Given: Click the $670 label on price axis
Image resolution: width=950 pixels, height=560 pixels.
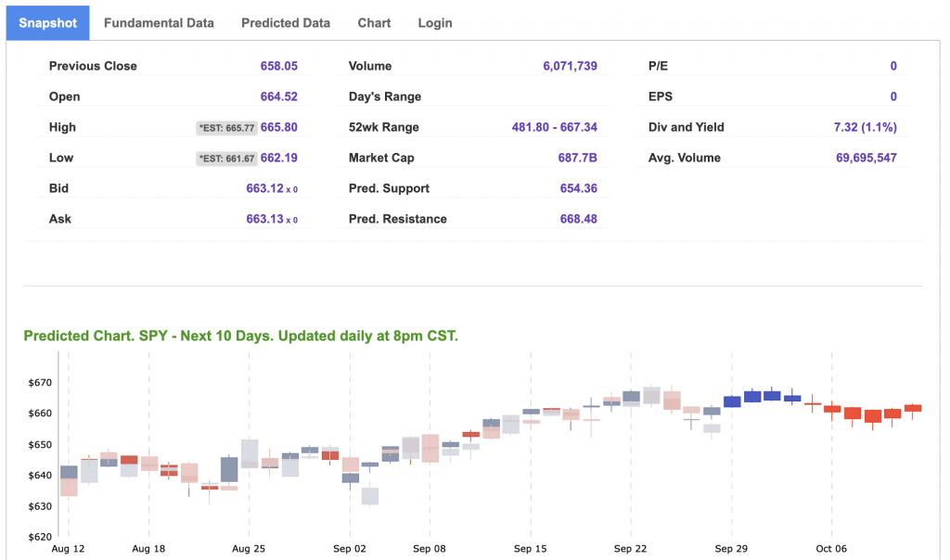Looking at the screenshot, I should [41, 382].
